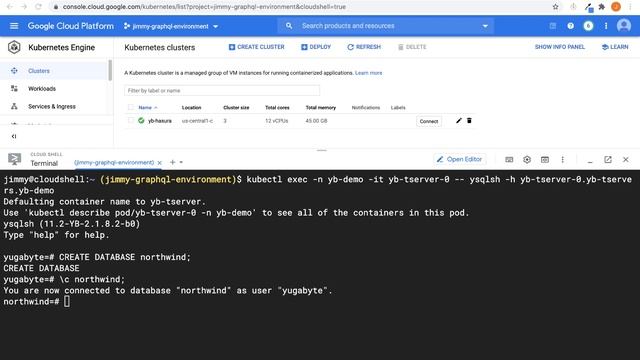Click the Total cores column header
This screenshot has height=360, width=640.
[277, 107]
